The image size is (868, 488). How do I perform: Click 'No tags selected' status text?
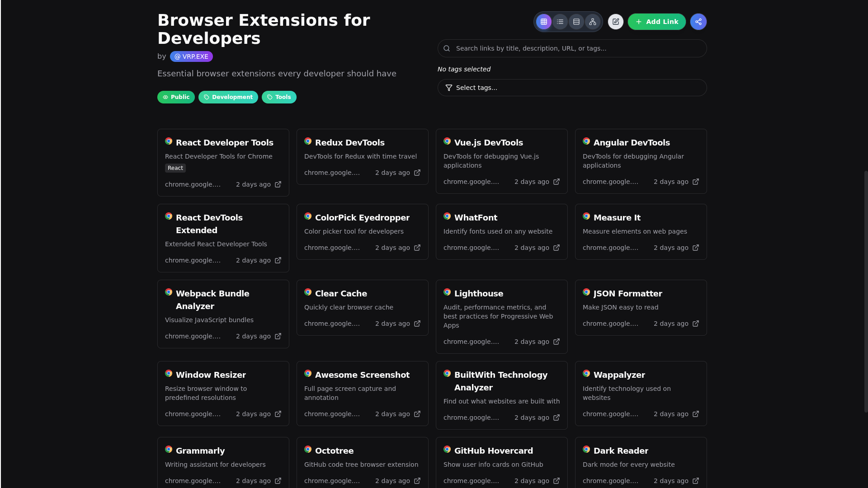464,69
